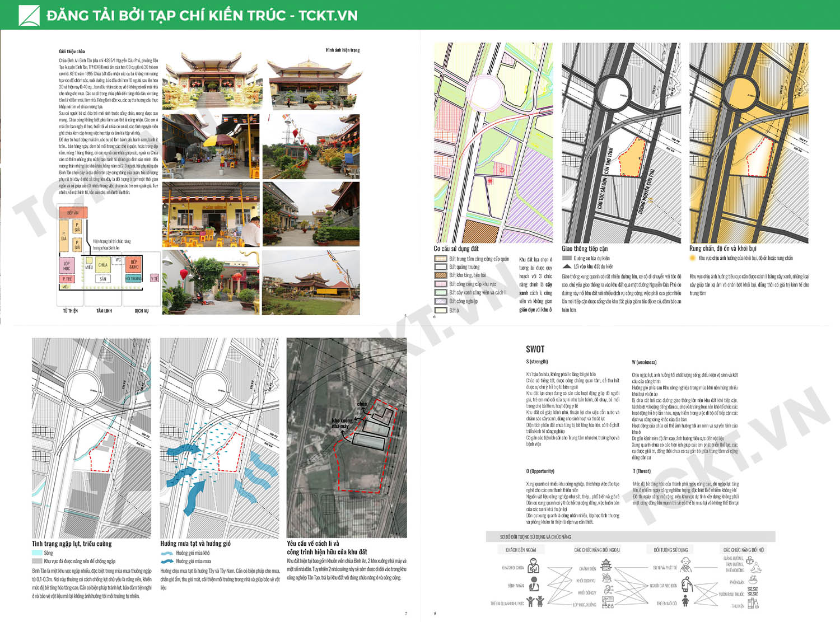Screen dimensions: 840x622
Task: Select the Đất trung tâm công cộng cấp quận swatch
Action: tap(440, 259)
